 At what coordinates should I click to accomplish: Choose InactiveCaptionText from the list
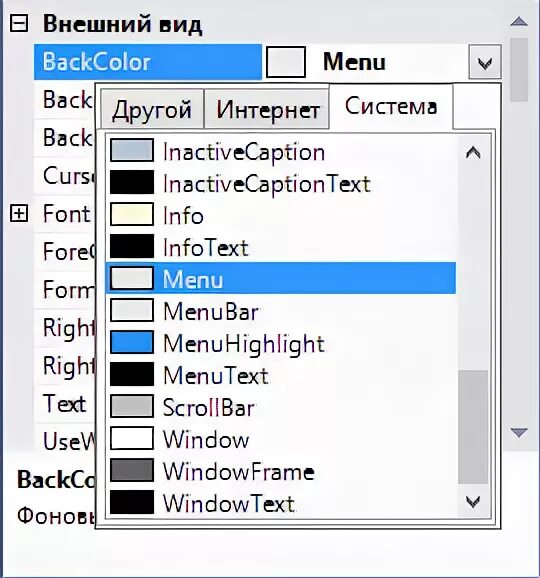(x=281, y=183)
